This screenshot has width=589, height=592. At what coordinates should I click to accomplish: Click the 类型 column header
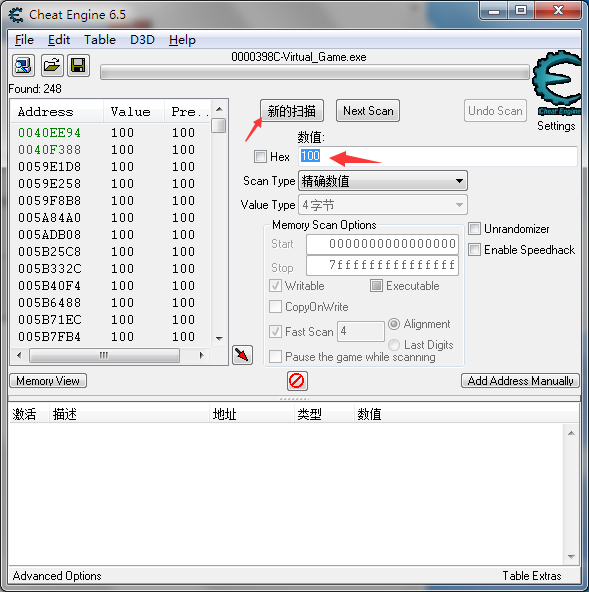pos(324,414)
